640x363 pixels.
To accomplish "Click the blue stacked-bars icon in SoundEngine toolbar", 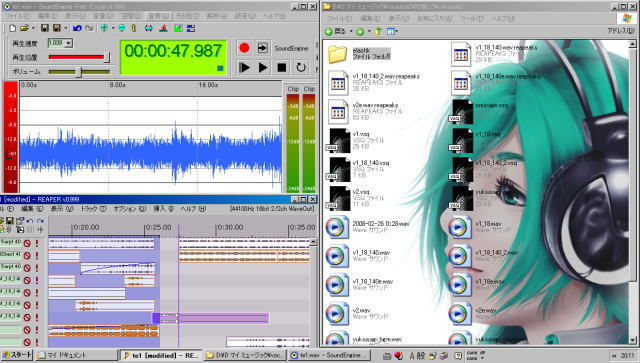I will (191, 28).
